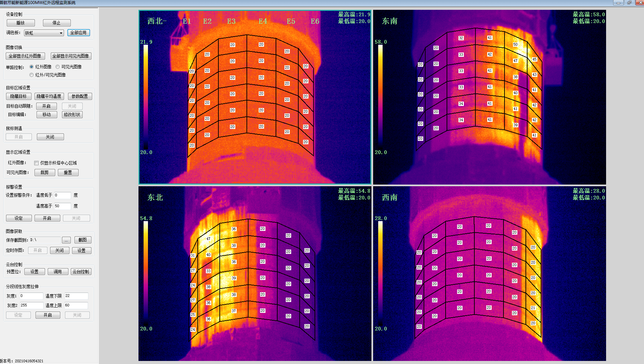Image resolution: width=644 pixels, height=364 pixels.
Task: Click the 东北 temperature color scale
Action: pos(146,273)
